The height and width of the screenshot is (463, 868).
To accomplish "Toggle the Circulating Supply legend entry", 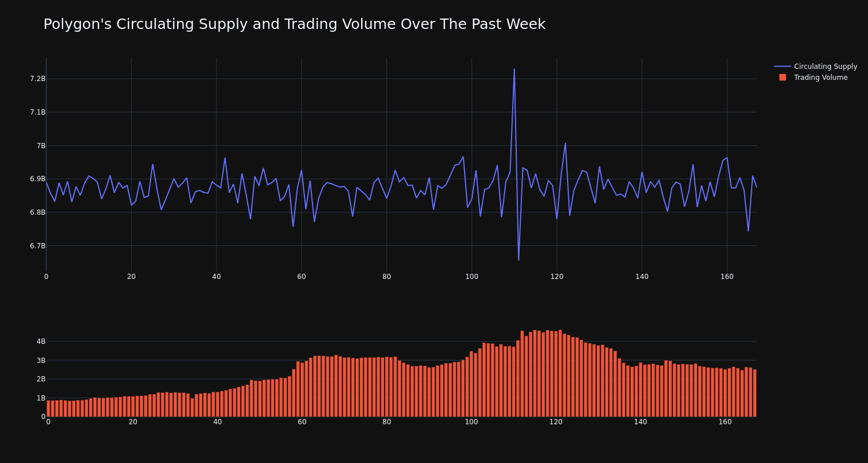I will pyautogui.click(x=815, y=67).
